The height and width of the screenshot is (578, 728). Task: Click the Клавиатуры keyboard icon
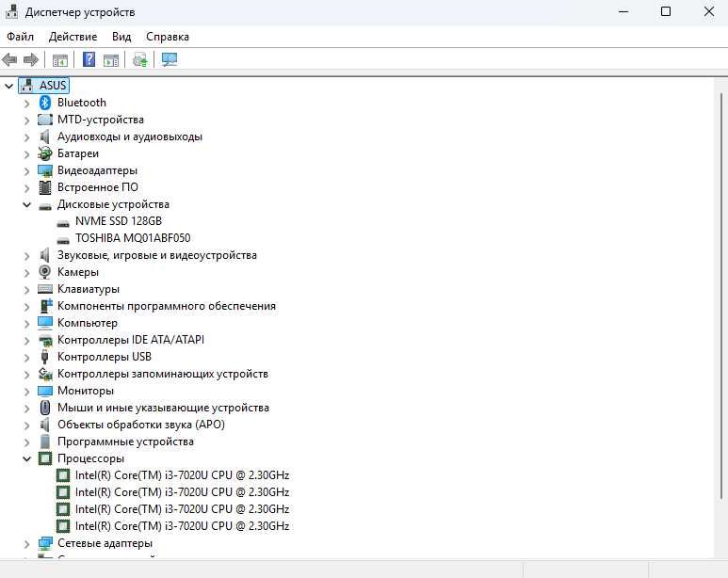coord(45,289)
